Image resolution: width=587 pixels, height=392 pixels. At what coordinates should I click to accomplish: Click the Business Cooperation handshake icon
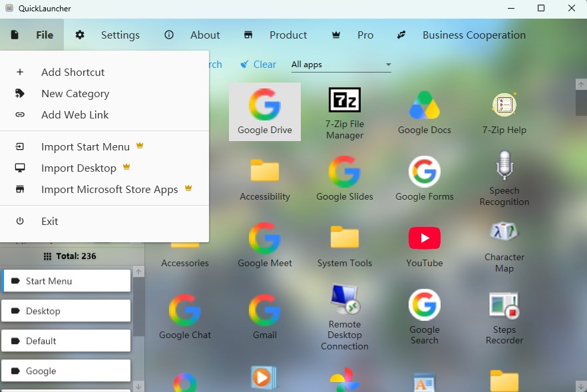click(x=401, y=35)
